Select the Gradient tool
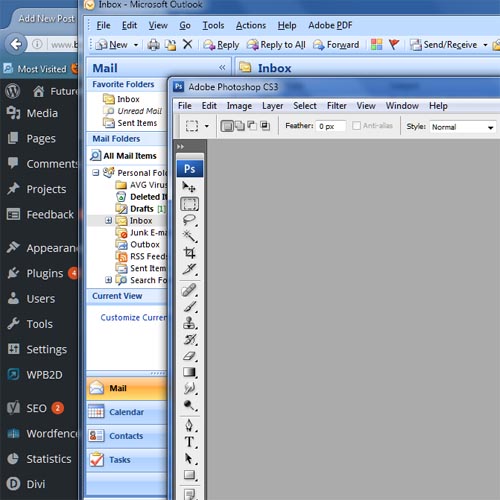Screen dimensions: 500x500 [x=189, y=372]
